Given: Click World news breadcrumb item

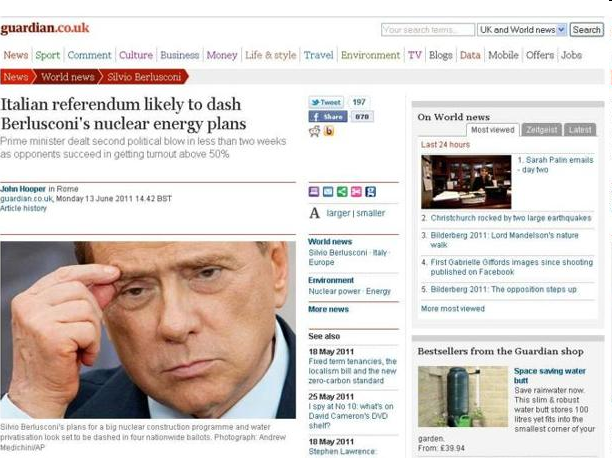Looking at the screenshot, I should coord(68,77).
